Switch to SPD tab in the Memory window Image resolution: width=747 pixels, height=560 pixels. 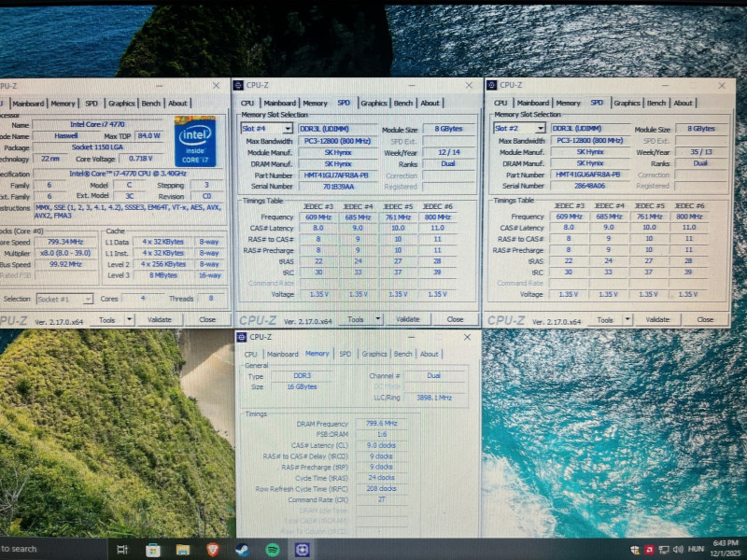pos(345,354)
